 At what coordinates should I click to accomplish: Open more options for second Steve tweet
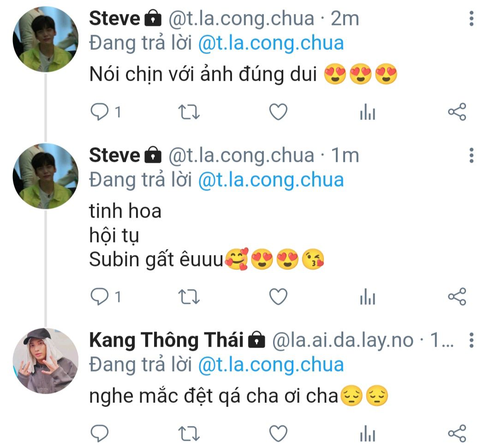[x=471, y=155]
